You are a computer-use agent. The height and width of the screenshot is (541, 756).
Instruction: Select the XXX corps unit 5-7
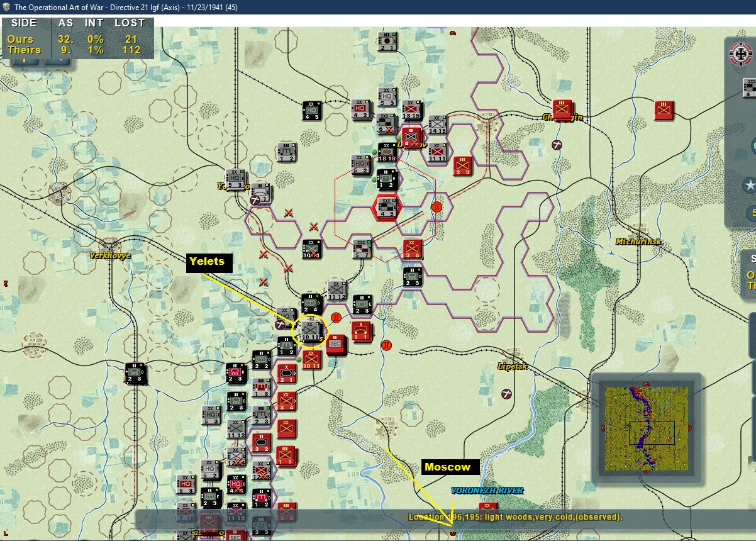tap(362, 249)
